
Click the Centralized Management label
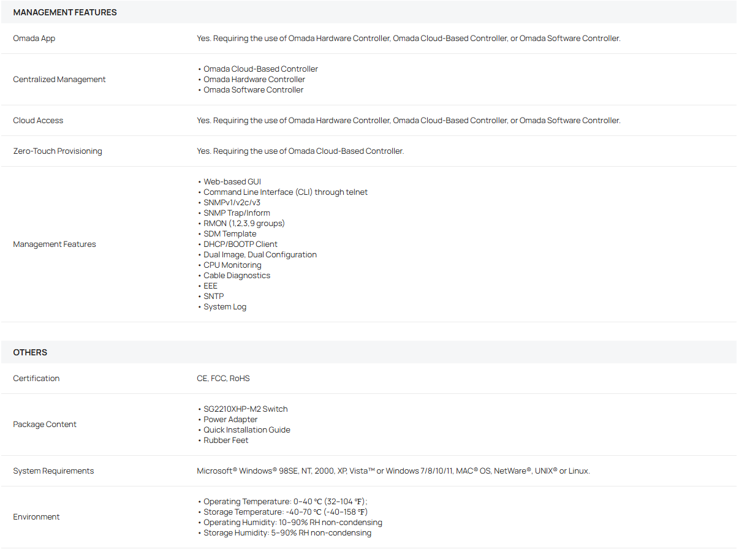[x=59, y=79]
